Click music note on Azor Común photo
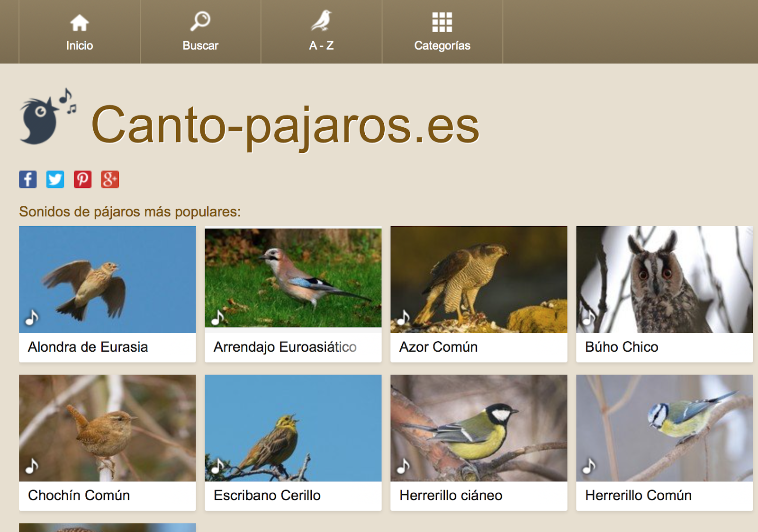The height and width of the screenshot is (532, 758). (403, 318)
